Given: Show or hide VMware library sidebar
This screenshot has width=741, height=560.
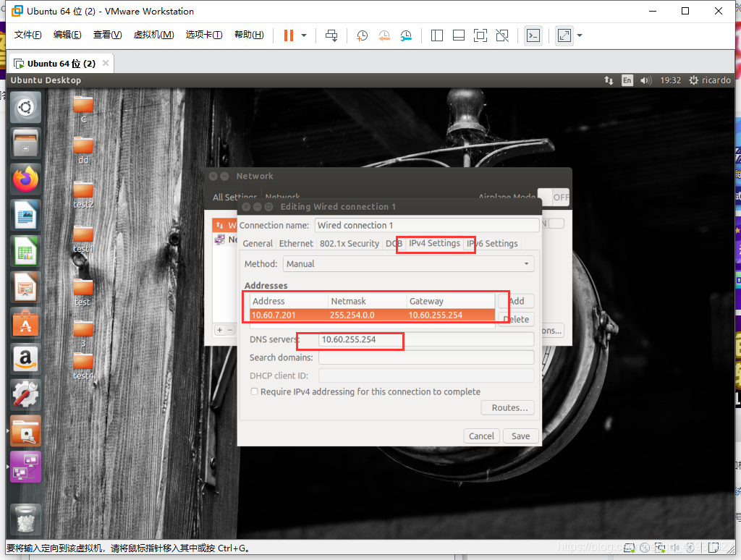Looking at the screenshot, I should [x=436, y=35].
